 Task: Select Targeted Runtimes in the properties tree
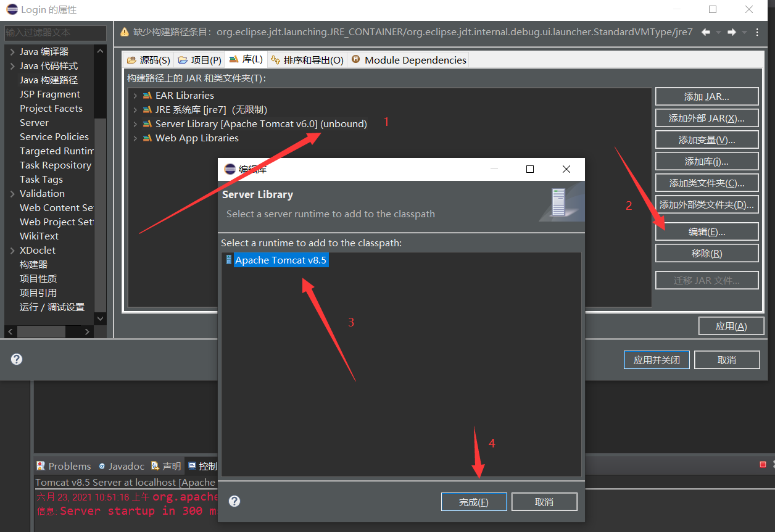56,151
